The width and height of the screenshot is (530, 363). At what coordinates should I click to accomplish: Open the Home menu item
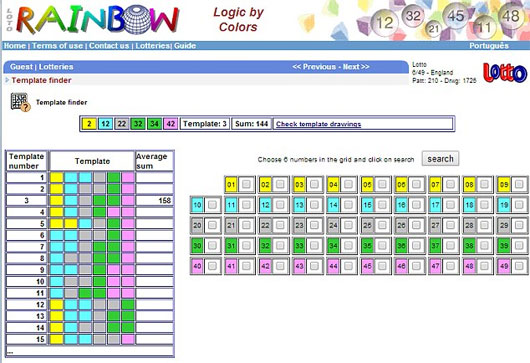pos(15,46)
